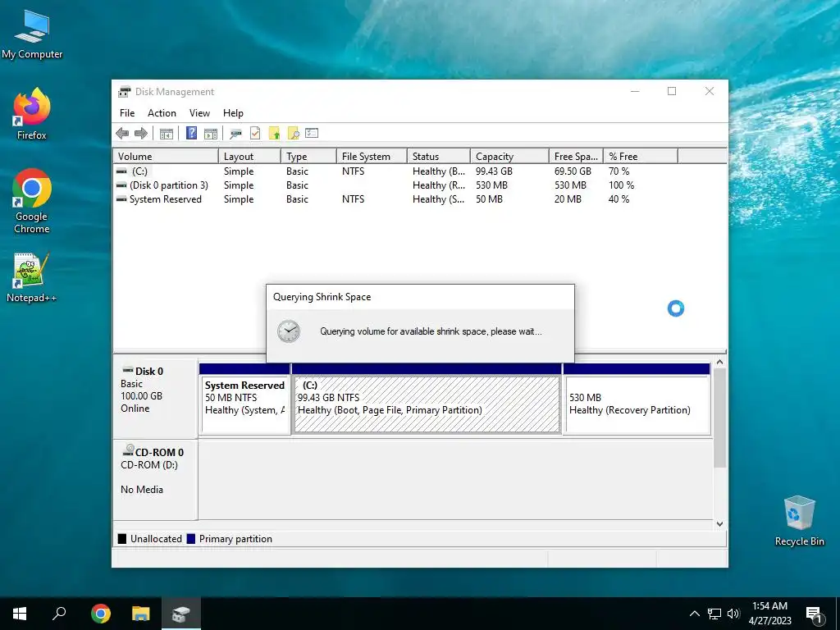Click the yellow folder with magnifier icon
The width and height of the screenshot is (840, 630).
pos(293,133)
